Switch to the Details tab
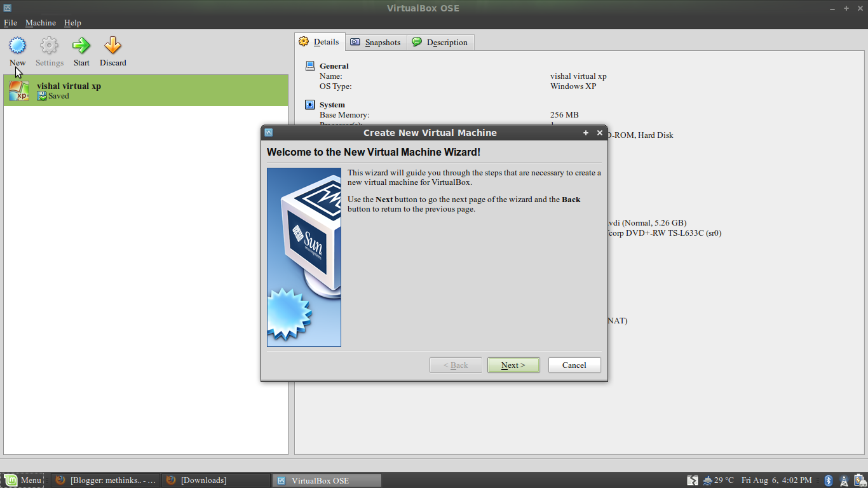This screenshot has height=488, width=868. (320, 42)
